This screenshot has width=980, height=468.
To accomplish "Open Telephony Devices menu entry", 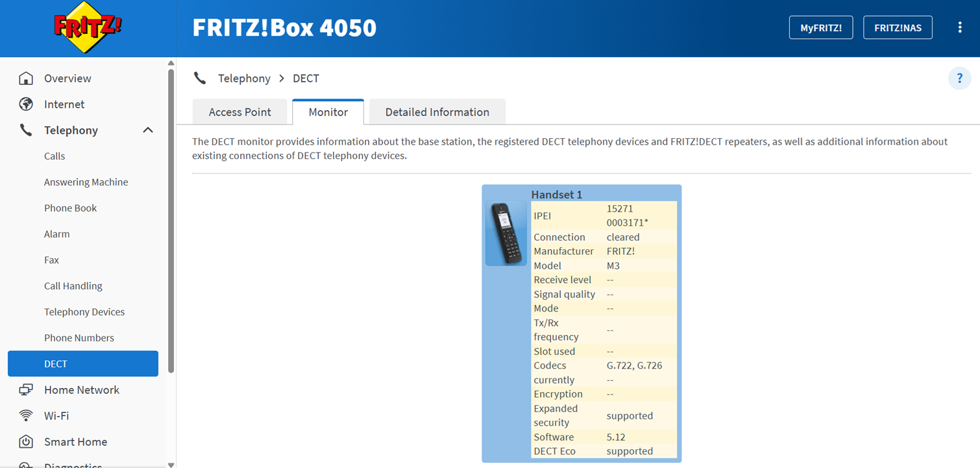I will point(84,312).
